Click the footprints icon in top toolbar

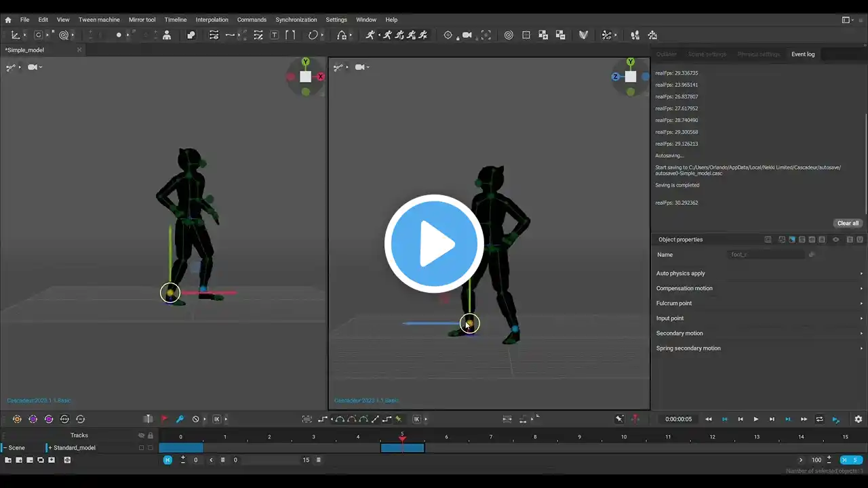pos(635,35)
